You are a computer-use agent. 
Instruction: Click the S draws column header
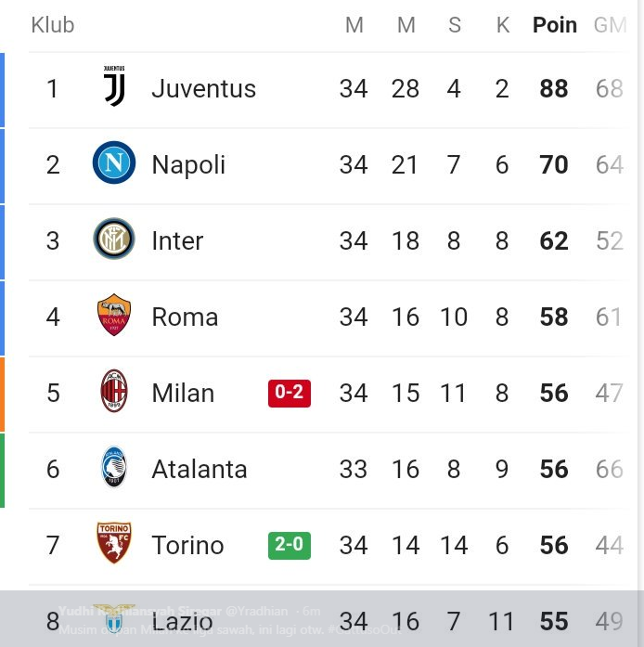click(x=455, y=25)
